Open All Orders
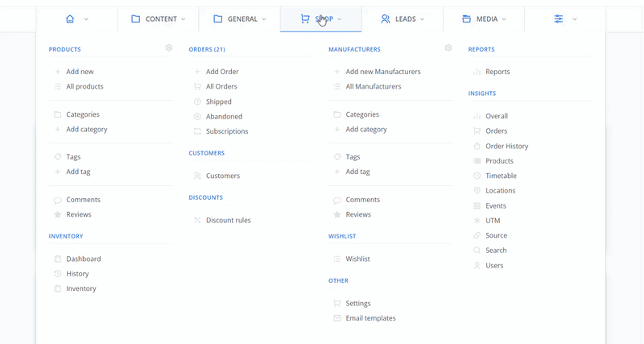The image size is (644, 344). 221,86
